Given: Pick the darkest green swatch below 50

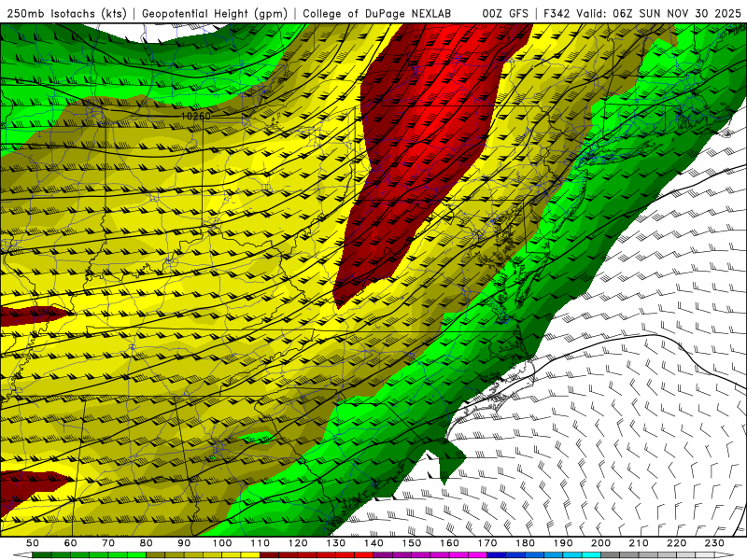Looking at the screenshot, I should (x=42, y=554).
